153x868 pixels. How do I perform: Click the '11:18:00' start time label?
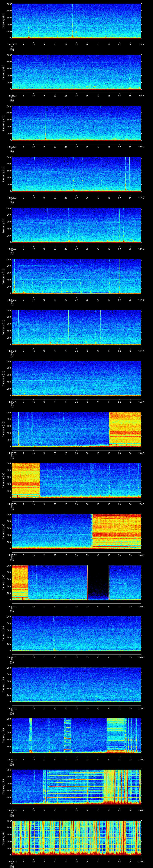[12, 606]
